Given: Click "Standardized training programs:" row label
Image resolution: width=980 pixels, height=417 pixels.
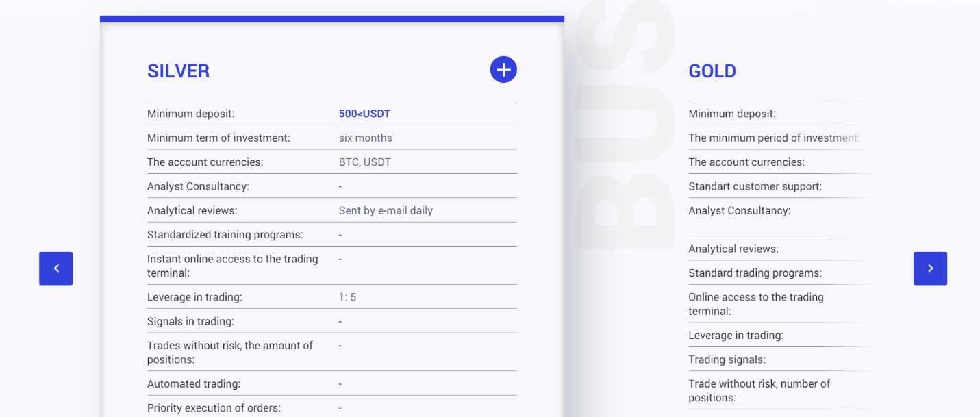Looking at the screenshot, I should (x=225, y=235).
